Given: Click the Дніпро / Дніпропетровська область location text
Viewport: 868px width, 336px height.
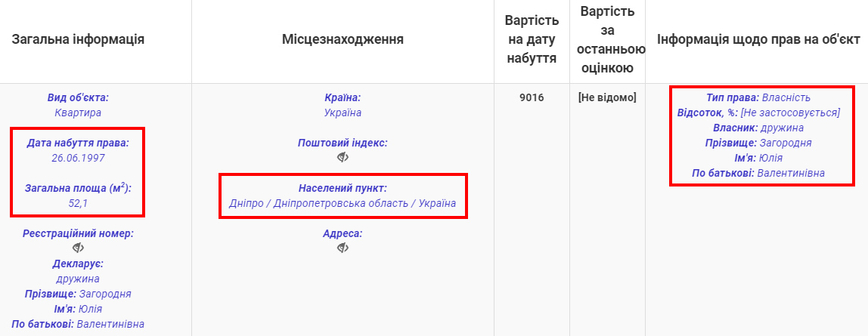Looking at the screenshot, I should (x=343, y=203).
